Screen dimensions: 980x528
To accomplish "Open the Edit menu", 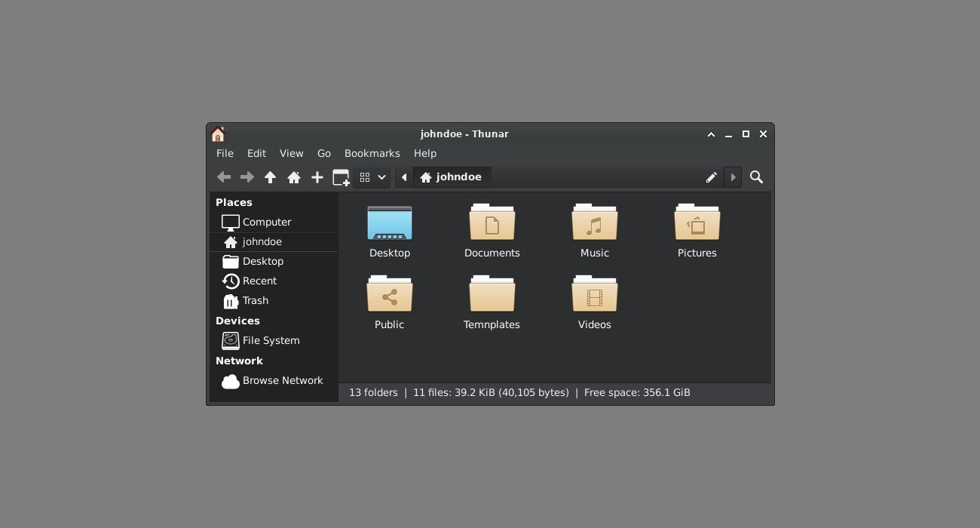I will point(256,153).
